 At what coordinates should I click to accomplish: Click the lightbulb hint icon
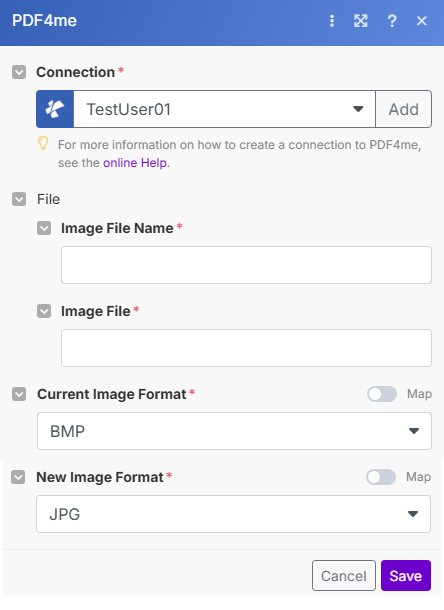[x=43, y=143]
